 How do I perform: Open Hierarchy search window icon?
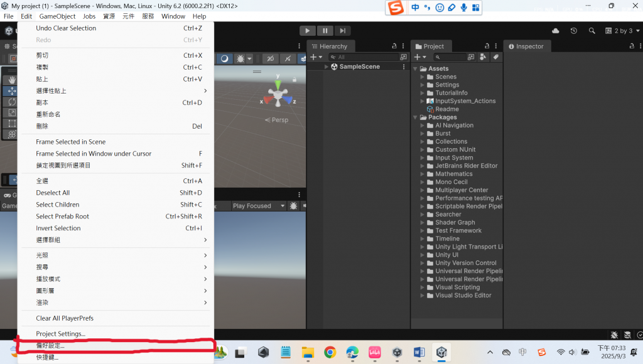(404, 57)
